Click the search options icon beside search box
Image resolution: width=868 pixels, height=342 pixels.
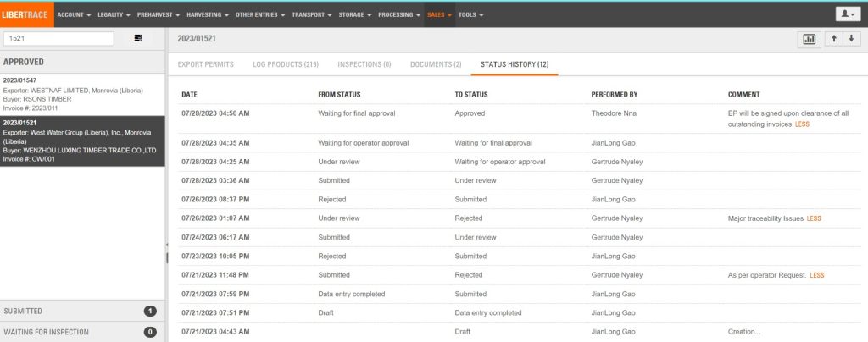[138, 38]
